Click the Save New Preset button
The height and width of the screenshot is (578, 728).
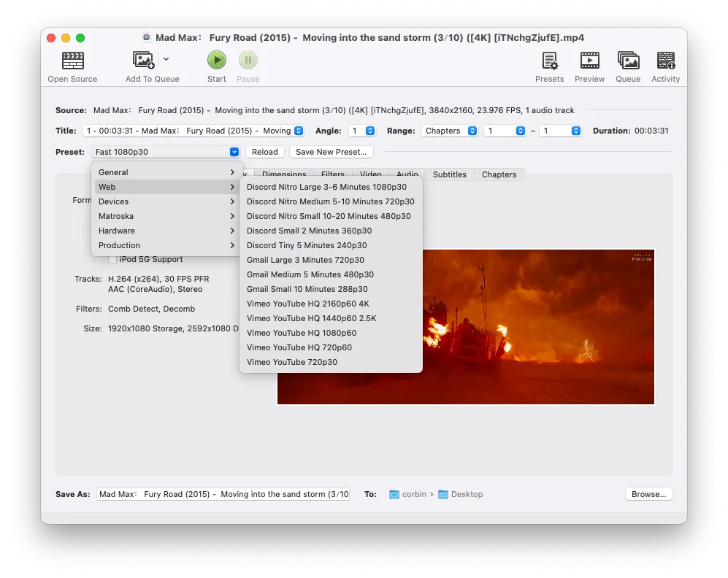click(331, 152)
